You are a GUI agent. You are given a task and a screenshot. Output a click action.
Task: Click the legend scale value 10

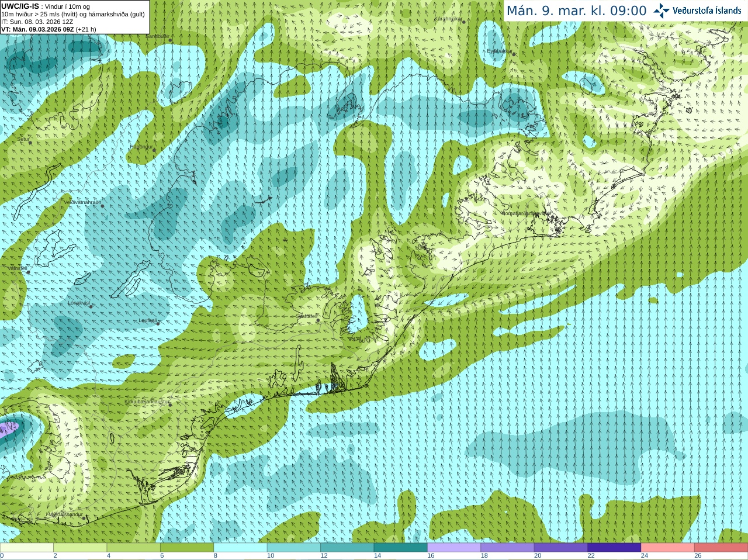pos(271,556)
